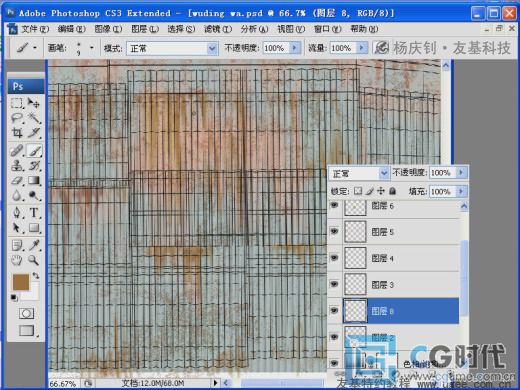Hide layer 图层 6
520x390 pixels.
pos(334,205)
